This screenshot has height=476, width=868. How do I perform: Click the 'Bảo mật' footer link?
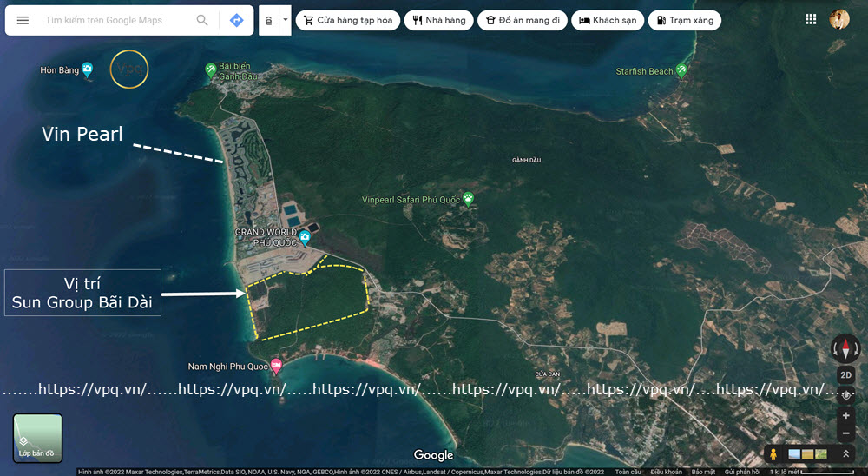703,473
